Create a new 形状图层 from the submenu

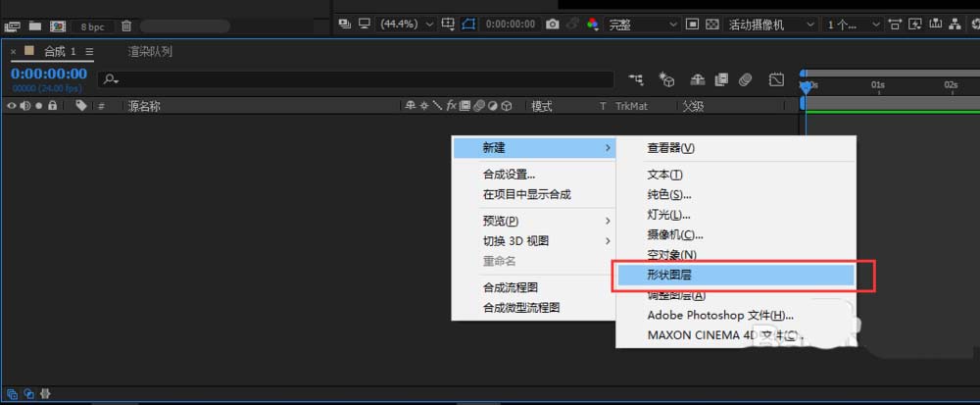click(x=735, y=275)
